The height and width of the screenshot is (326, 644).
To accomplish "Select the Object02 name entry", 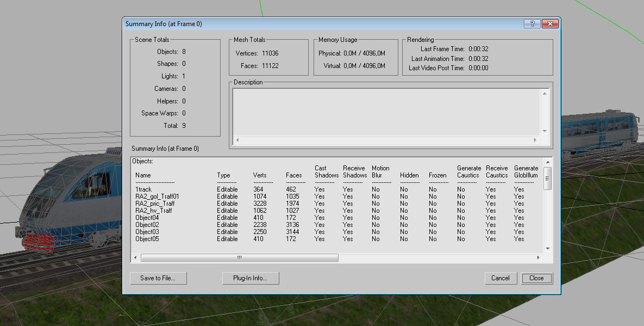I will (147, 225).
